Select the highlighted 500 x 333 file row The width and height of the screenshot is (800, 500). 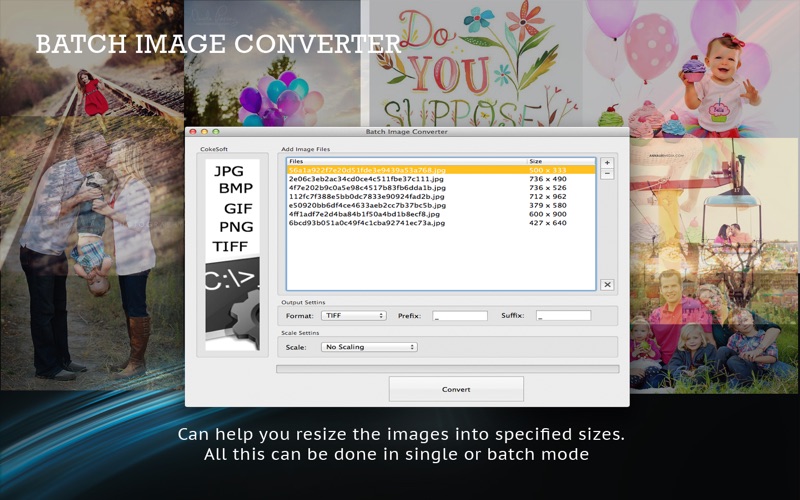440,170
